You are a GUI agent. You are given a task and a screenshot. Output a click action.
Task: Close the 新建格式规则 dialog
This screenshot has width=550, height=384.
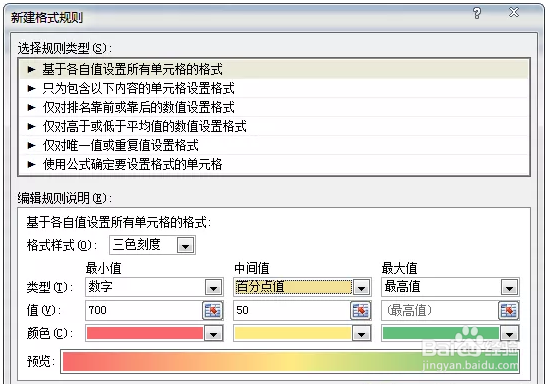tap(514, 13)
